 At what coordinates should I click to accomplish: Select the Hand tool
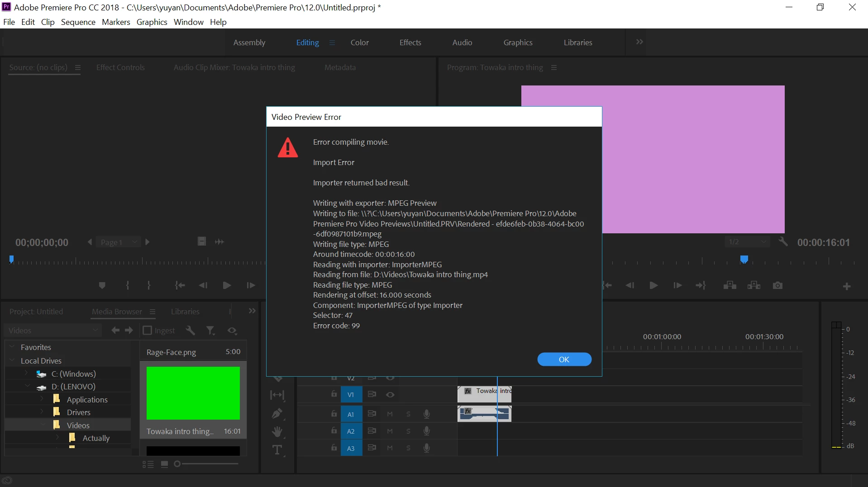[277, 432]
